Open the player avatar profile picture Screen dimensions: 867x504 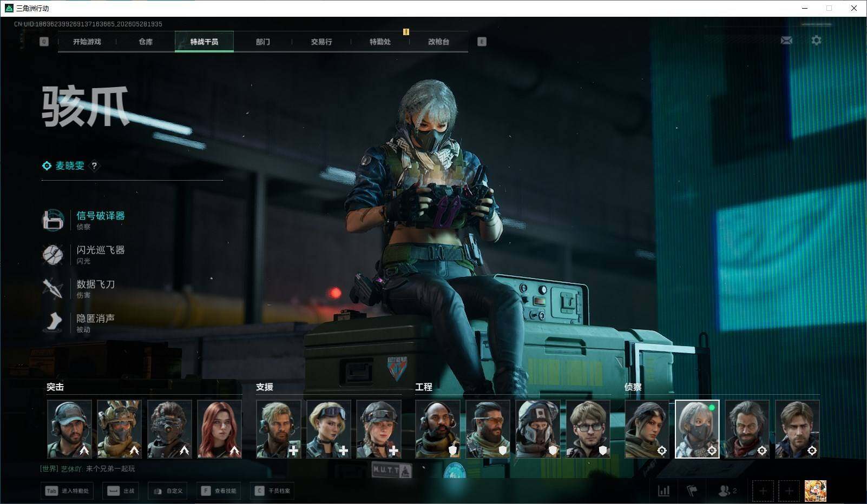coord(815,491)
